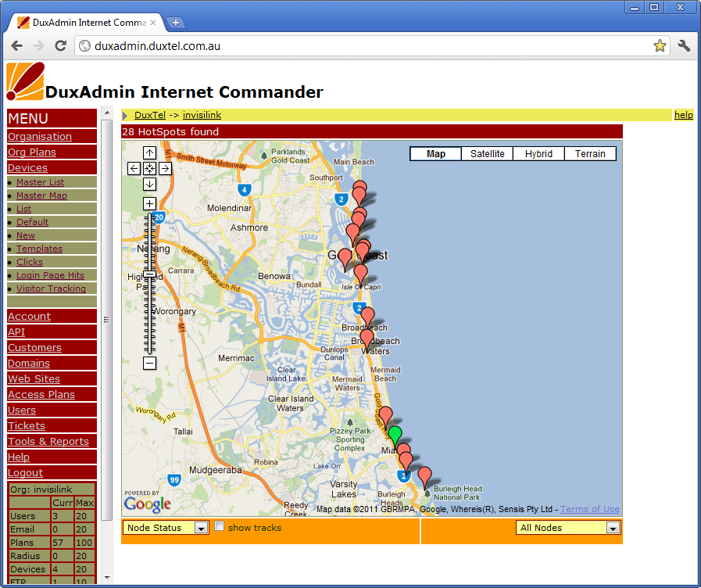Screen dimensions: 701x588
Task: Switch to Hybrid view
Action: point(538,154)
